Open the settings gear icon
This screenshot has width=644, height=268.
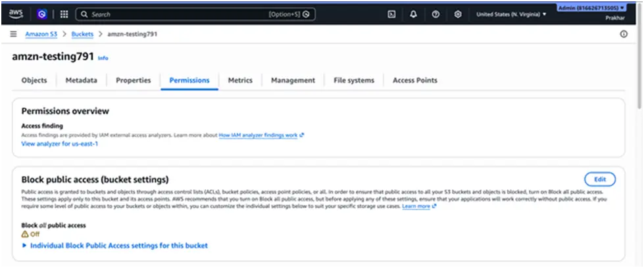[x=458, y=14]
